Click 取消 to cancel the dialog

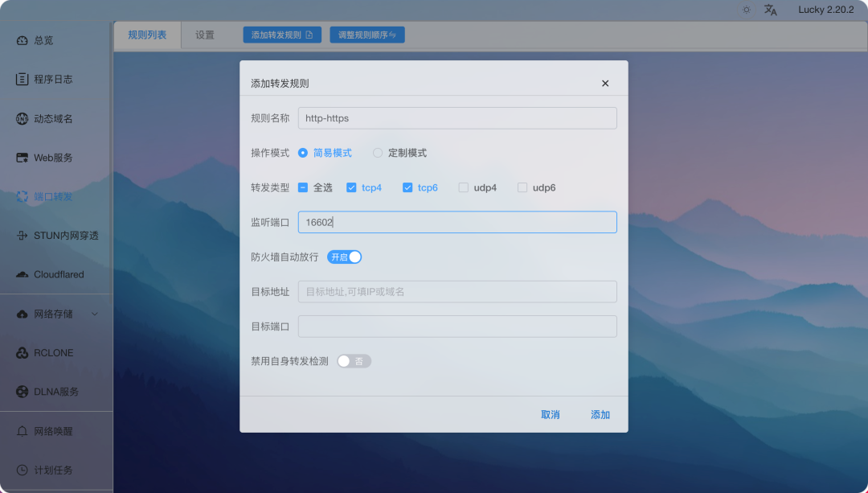coord(551,415)
